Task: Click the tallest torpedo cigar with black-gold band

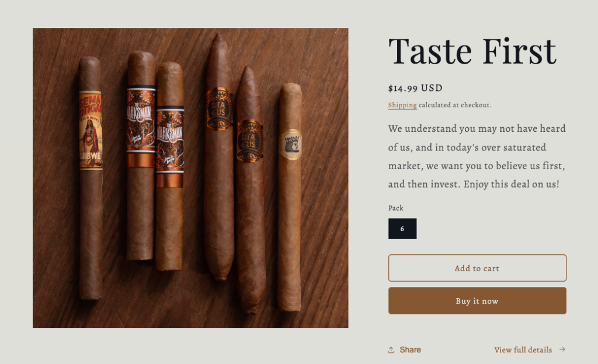Action: point(219,157)
